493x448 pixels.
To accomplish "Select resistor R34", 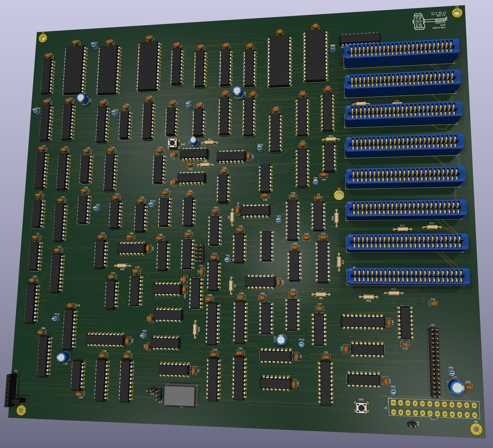I will [331, 139].
